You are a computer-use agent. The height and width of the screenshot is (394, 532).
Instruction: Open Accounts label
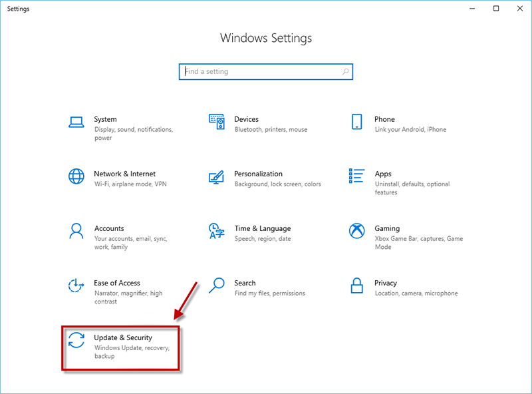click(109, 228)
